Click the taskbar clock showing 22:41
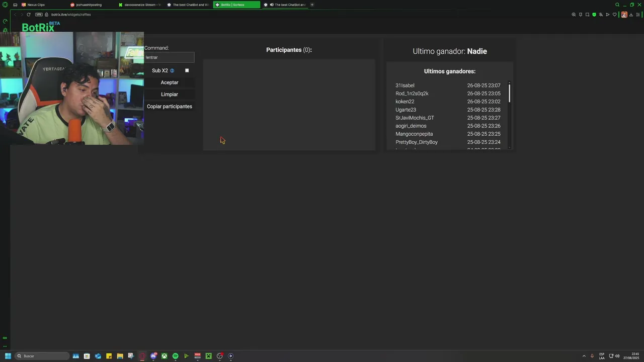 point(631,356)
